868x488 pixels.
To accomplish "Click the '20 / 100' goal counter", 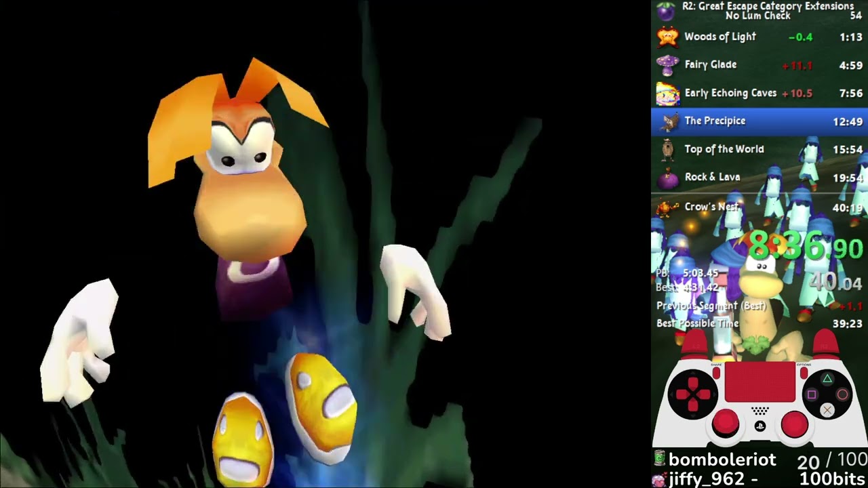I will click(831, 462).
